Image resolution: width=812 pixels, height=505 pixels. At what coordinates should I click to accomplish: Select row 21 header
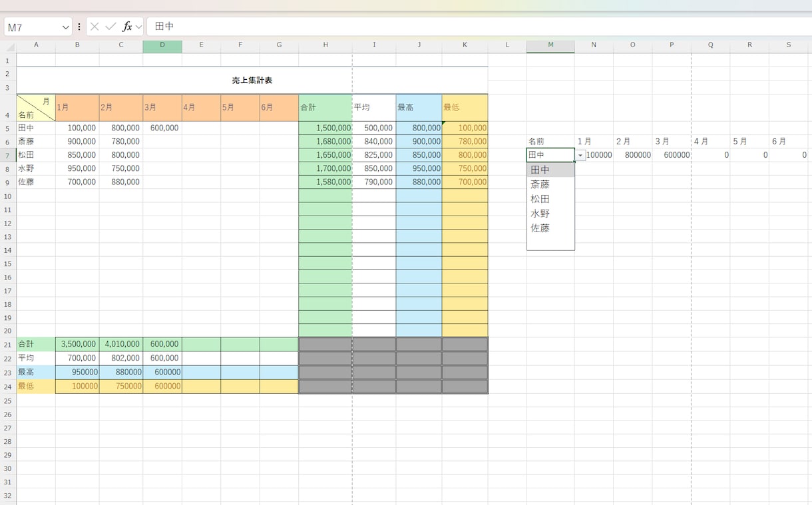tap(8, 345)
